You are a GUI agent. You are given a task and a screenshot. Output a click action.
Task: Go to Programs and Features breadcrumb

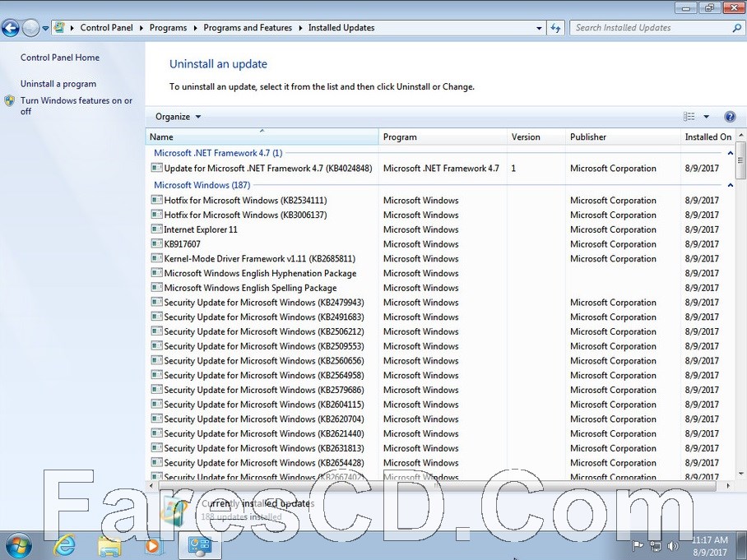click(x=248, y=28)
